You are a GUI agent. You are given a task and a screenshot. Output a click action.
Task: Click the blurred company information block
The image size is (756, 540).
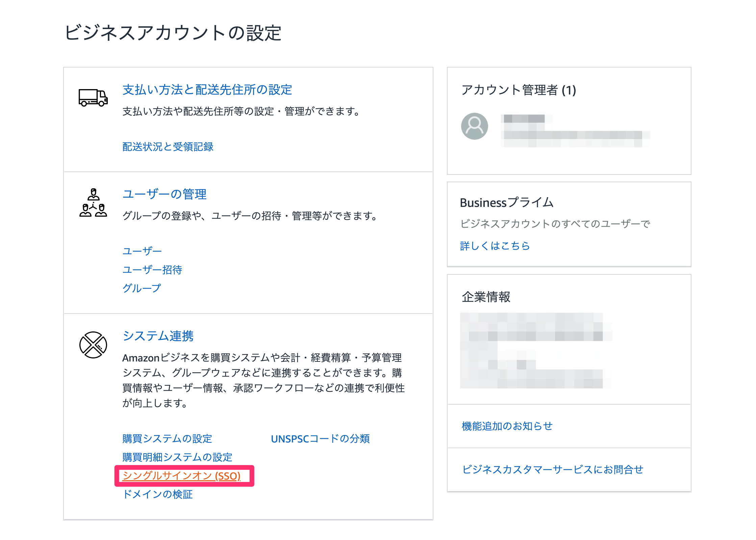[536, 350]
